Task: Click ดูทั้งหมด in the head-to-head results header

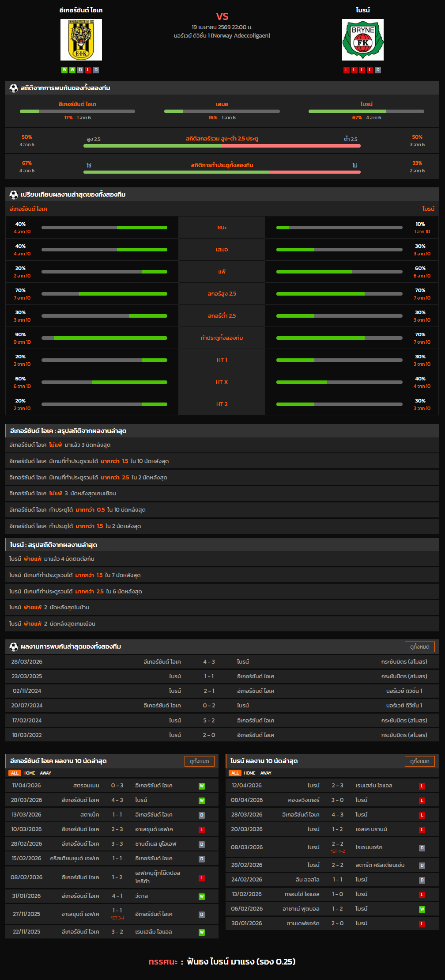Action: [x=419, y=647]
